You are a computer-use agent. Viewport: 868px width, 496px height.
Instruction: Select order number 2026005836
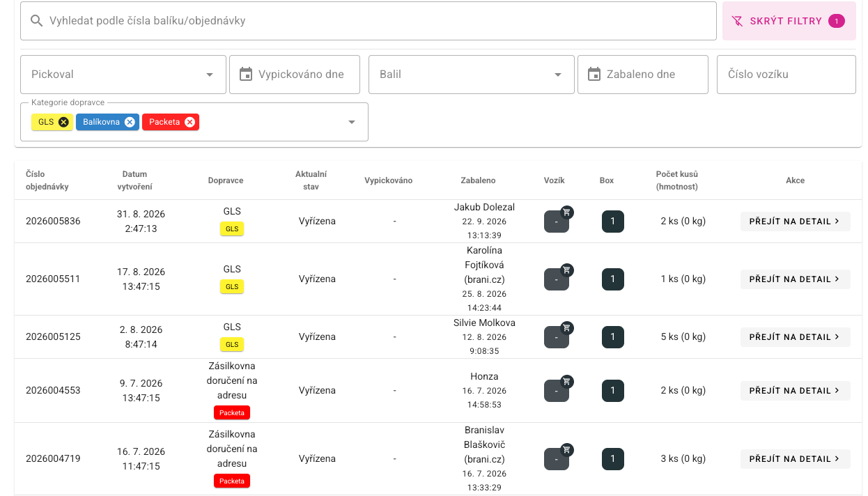click(53, 222)
